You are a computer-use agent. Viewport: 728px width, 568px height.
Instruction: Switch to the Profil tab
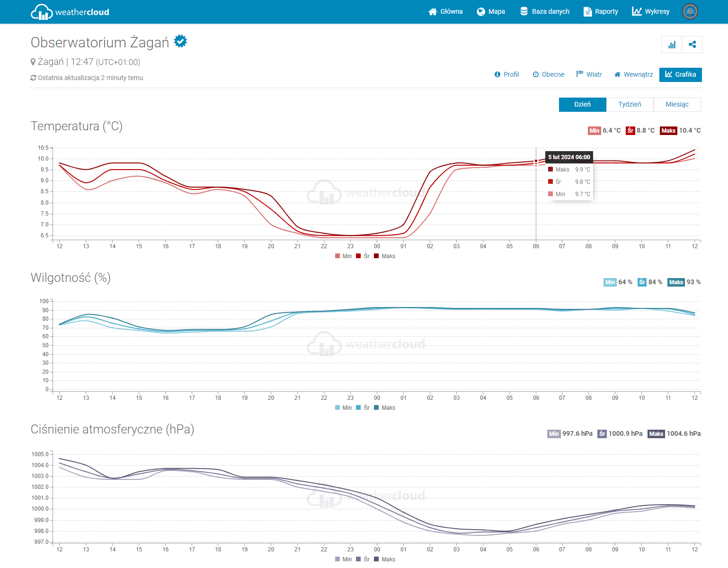(506, 74)
